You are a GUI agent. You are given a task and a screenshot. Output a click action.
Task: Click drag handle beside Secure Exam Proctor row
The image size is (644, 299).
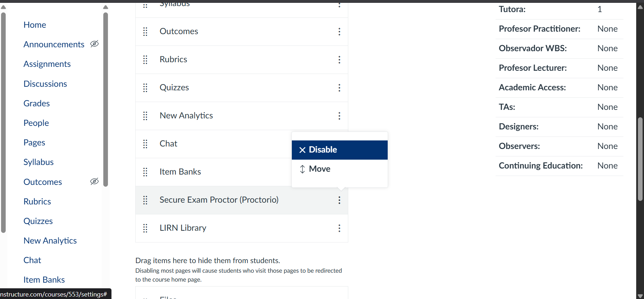point(145,200)
